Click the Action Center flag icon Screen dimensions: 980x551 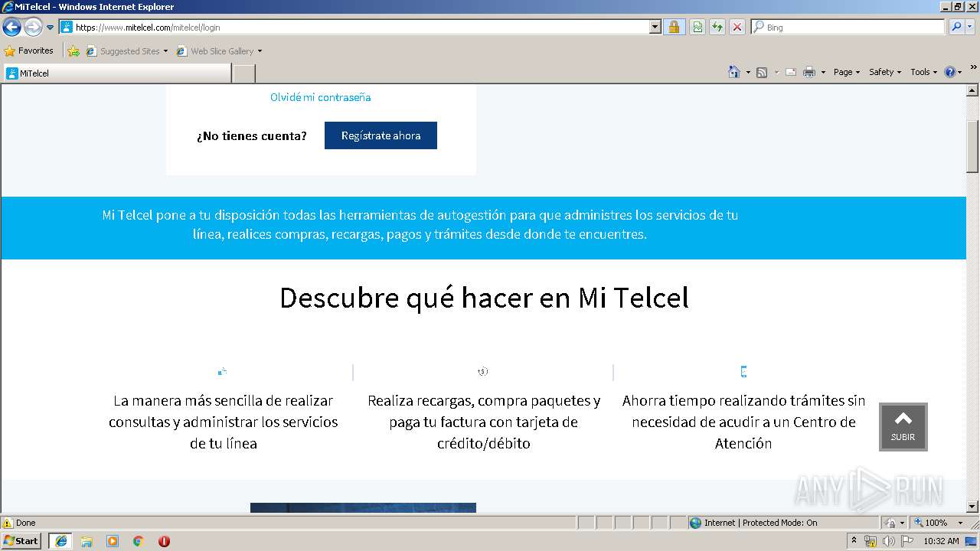coord(907,541)
